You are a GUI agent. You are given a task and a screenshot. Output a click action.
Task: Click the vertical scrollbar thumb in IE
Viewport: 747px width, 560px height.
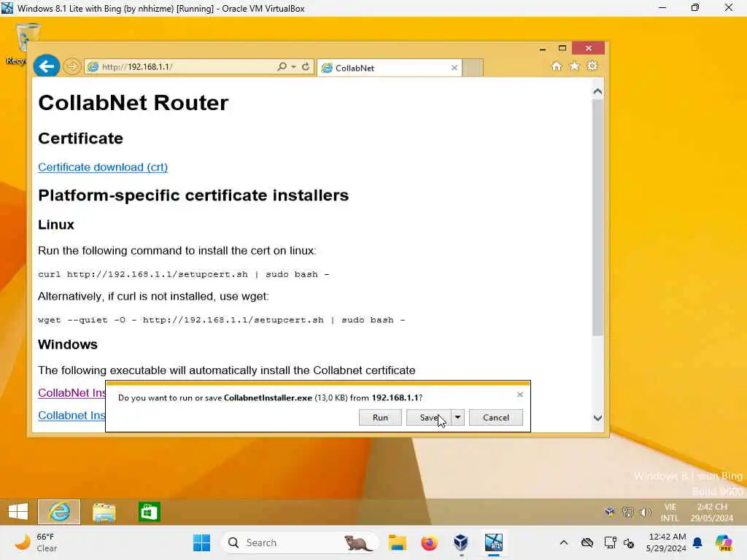tap(598, 217)
